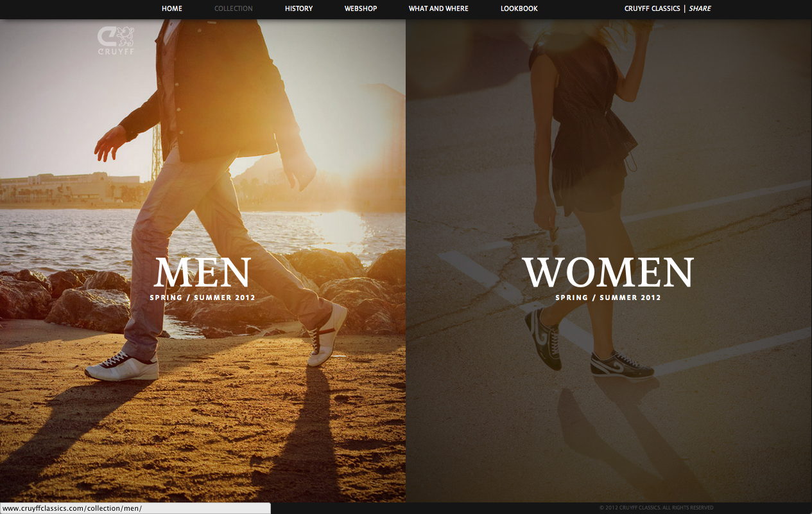
Task: View the LOOKBOOK section
Action: click(519, 8)
